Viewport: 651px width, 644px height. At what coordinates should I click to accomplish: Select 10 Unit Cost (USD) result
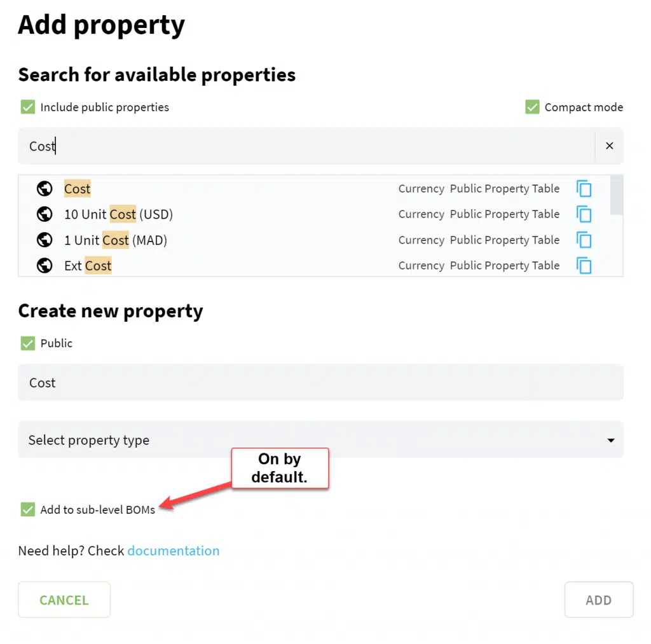314,214
